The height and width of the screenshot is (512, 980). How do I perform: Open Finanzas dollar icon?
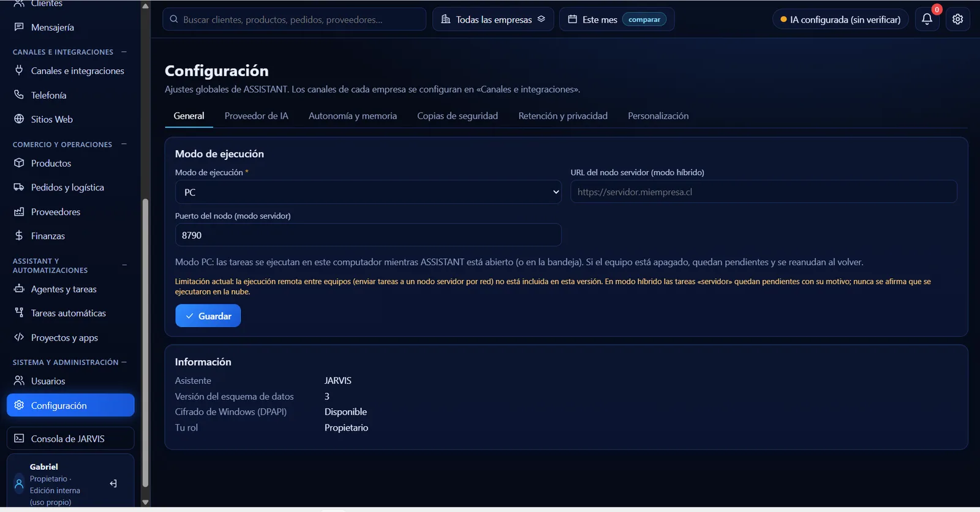(19, 235)
